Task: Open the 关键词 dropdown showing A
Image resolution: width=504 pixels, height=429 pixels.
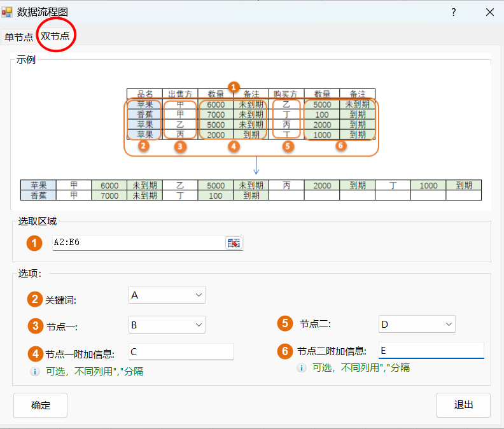Action: pos(167,295)
